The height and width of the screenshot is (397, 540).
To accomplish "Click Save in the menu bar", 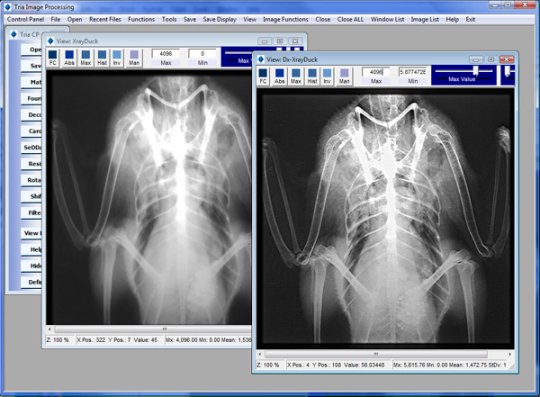I will (x=190, y=19).
